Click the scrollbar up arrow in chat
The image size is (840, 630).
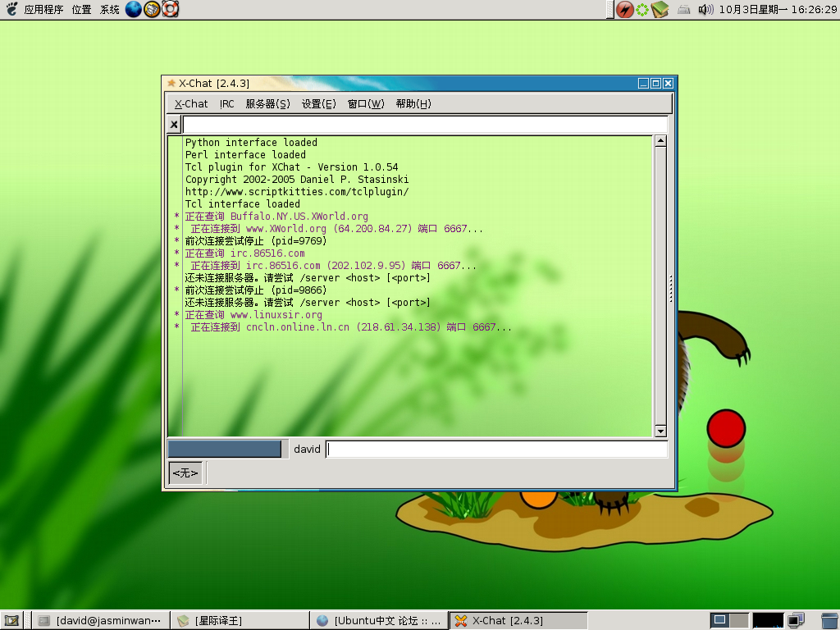pyautogui.click(x=660, y=141)
